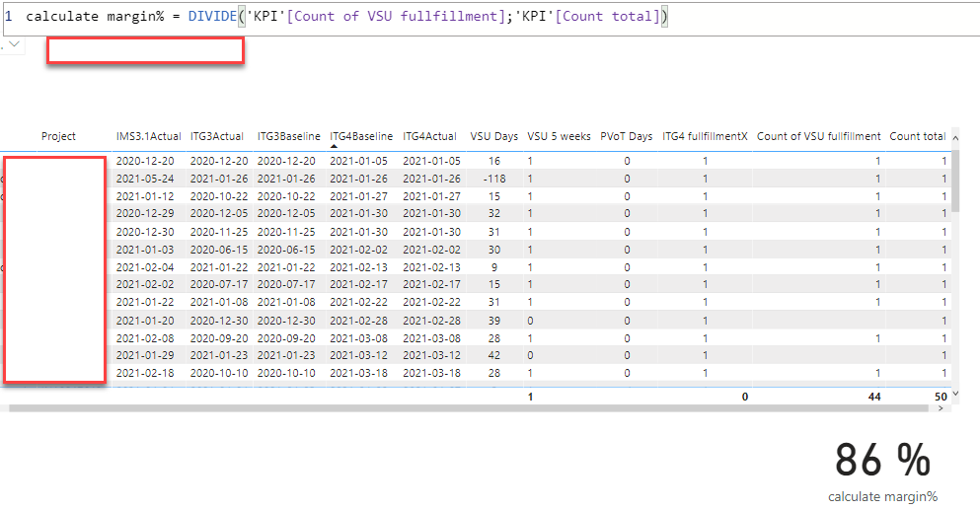
Task: Click the table's horizontal scrollbar track
Action: point(469,408)
